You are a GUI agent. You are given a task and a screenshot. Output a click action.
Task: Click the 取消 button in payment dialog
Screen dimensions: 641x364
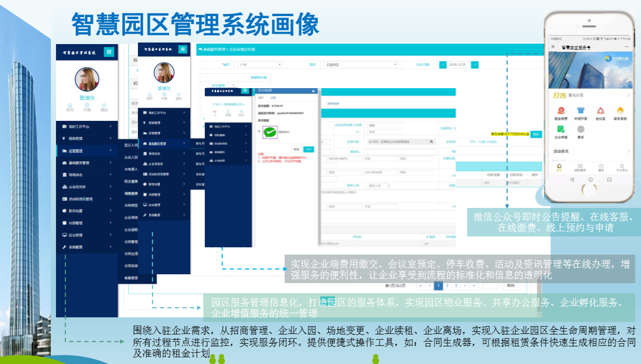[296, 149]
